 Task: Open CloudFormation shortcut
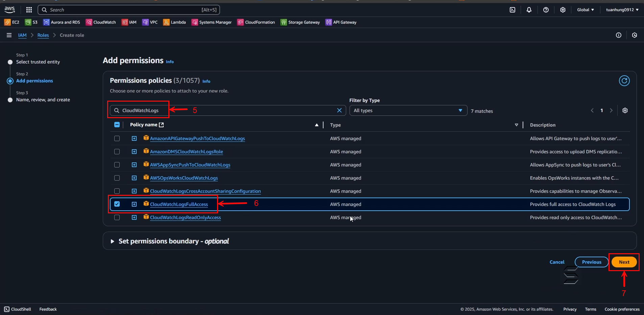(x=256, y=22)
